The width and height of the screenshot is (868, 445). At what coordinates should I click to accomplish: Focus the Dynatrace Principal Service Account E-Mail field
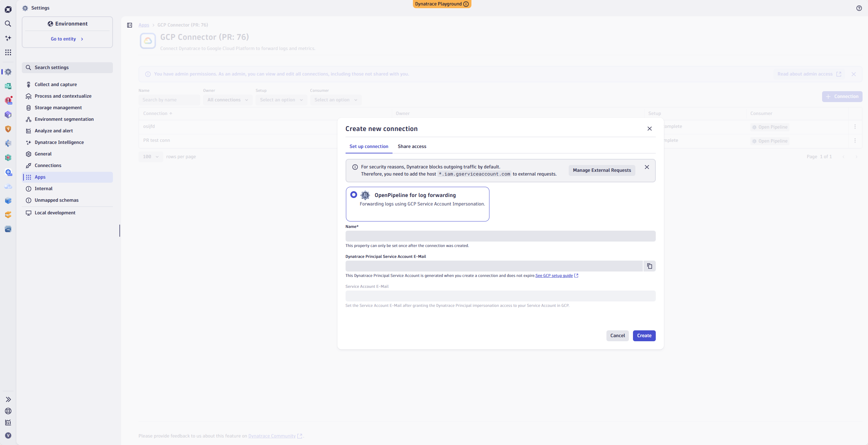point(494,266)
